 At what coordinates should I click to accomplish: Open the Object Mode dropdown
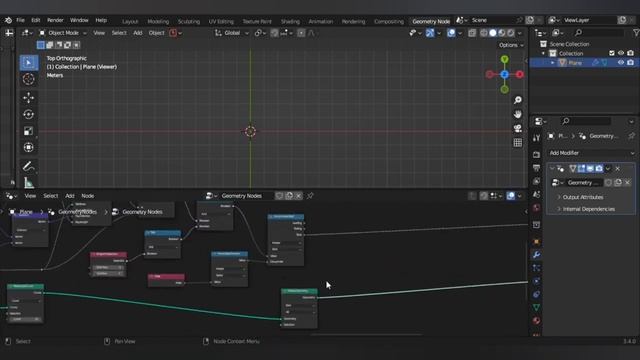(63, 33)
